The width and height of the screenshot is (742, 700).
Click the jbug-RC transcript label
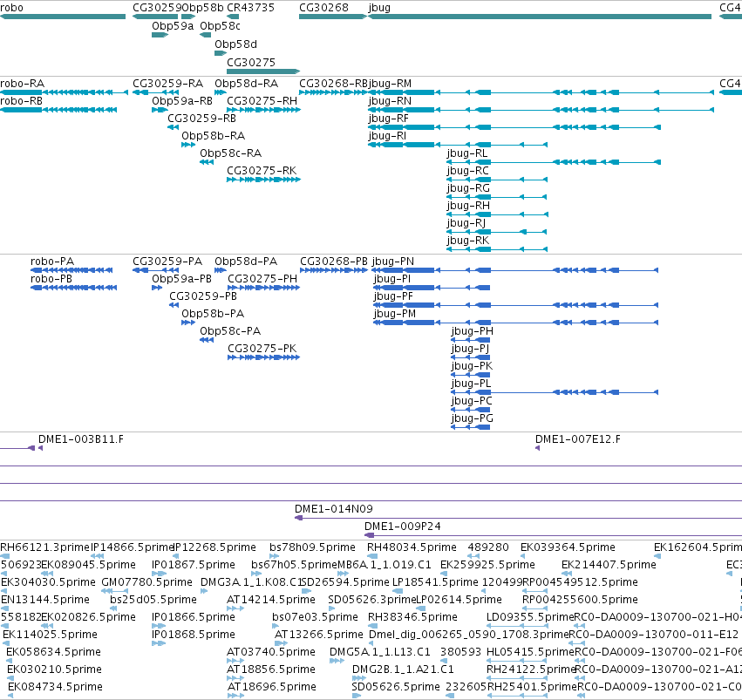tap(467, 171)
